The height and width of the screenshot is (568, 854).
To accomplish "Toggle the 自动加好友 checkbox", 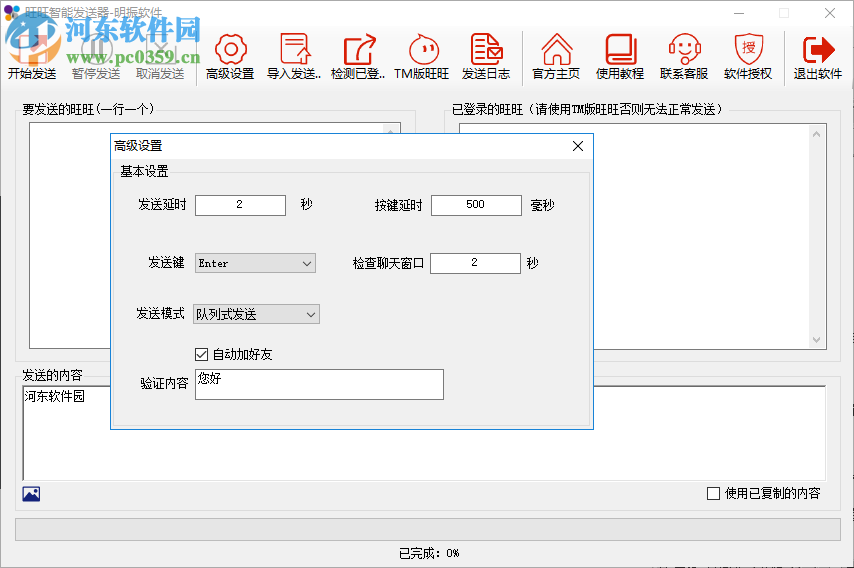I will pos(202,355).
